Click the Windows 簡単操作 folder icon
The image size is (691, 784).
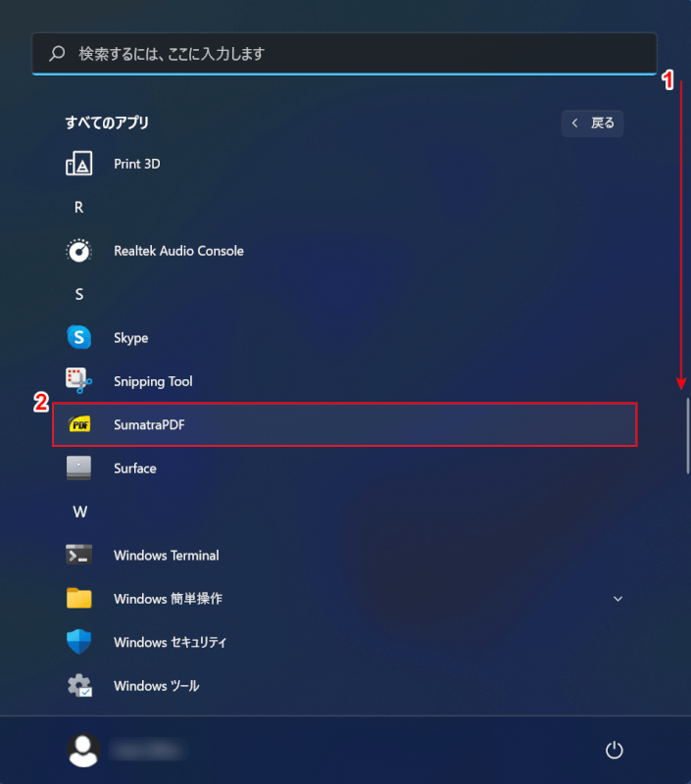[x=79, y=599]
